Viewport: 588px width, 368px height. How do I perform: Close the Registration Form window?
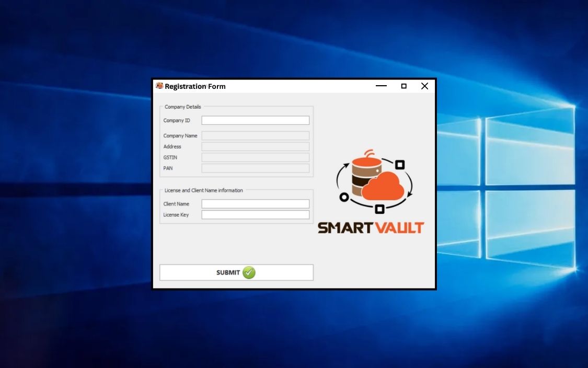click(x=424, y=86)
